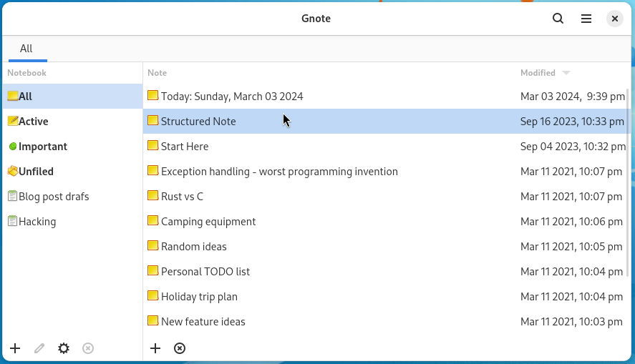Click the Notebook column header

27,73
